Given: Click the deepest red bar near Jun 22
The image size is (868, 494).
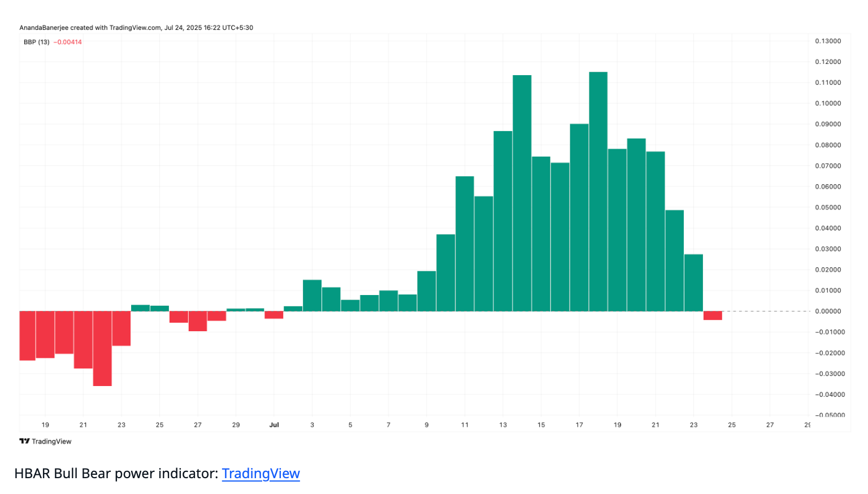Looking at the screenshot, I should [x=102, y=348].
